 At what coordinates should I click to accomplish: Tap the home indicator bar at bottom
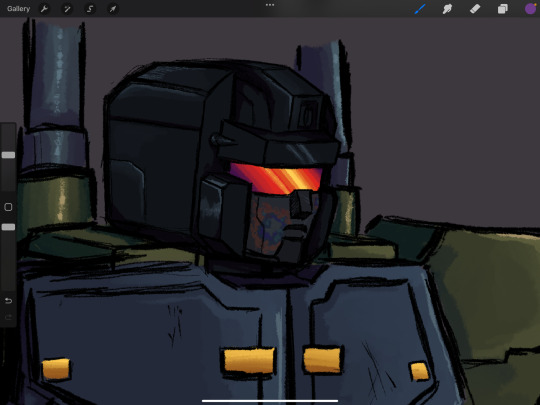(x=270, y=401)
